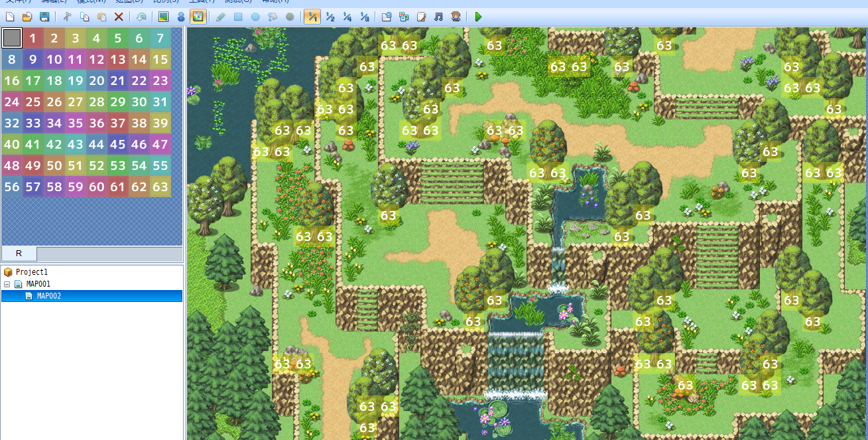Select the Ellipse drawing tool
The width and height of the screenshot is (868, 440).
(x=255, y=17)
